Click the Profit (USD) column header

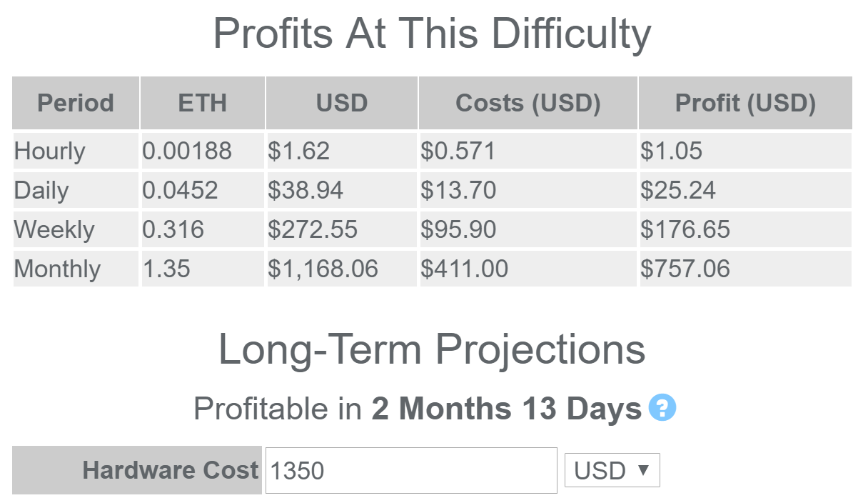click(745, 103)
